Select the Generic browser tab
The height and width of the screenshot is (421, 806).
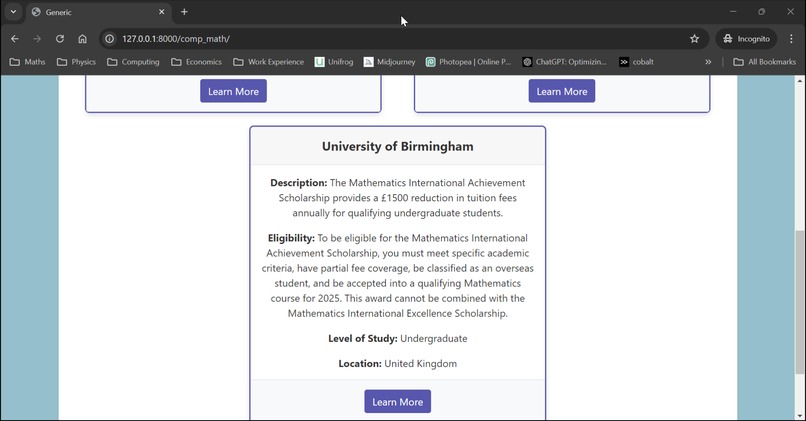pos(98,12)
